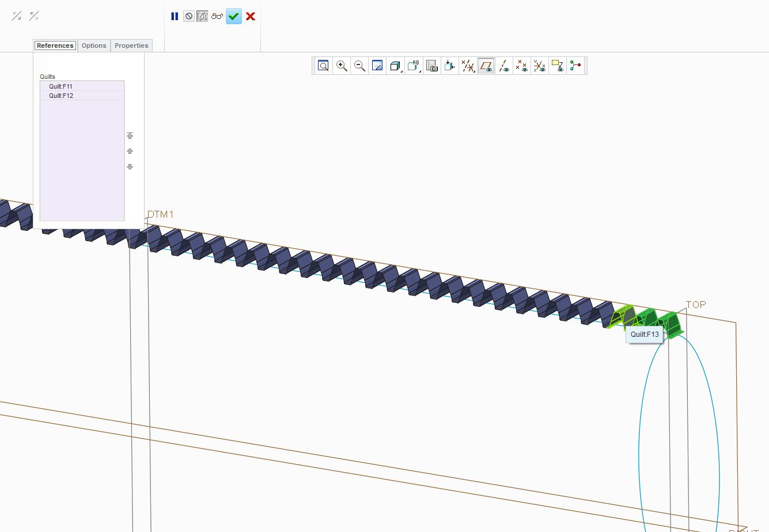Screen dimensions: 769x532
Task: Toggle datum point display
Action: click(x=522, y=66)
